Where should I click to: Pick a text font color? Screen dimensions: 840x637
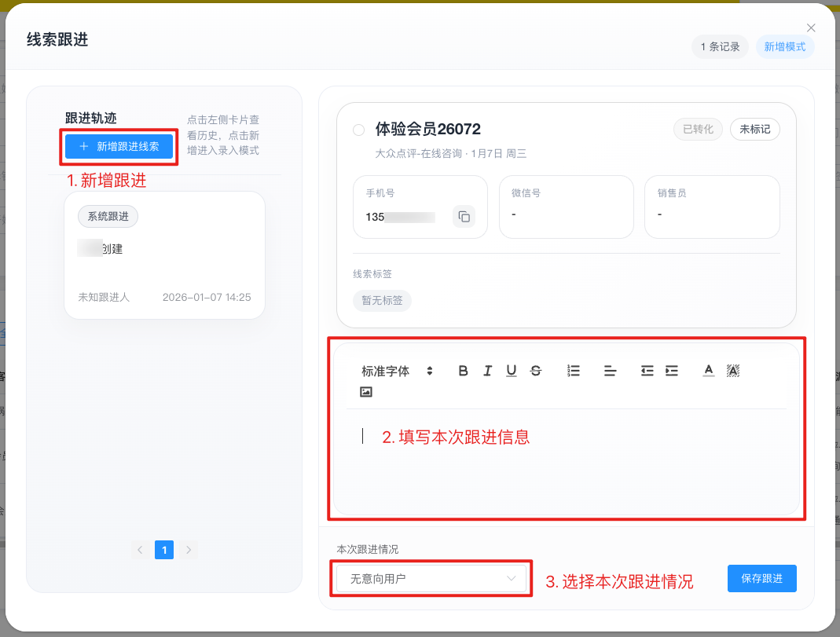tap(709, 371)
